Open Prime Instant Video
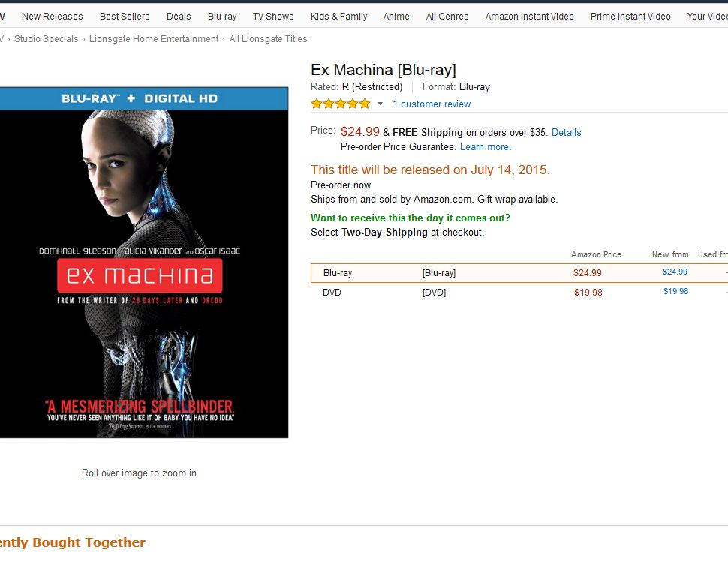The image size is (728, 562). (x=630, y=17)
